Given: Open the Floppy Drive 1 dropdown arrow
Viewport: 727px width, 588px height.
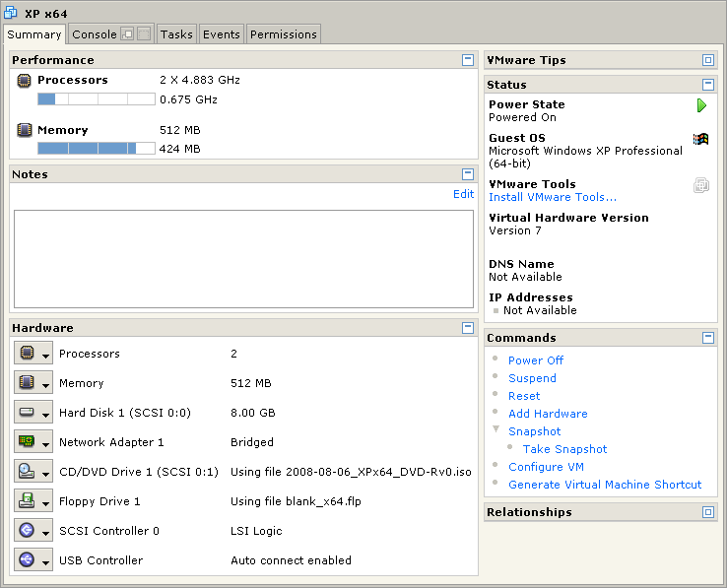Looking at the screenshot, I should click(x=45, y=504).
